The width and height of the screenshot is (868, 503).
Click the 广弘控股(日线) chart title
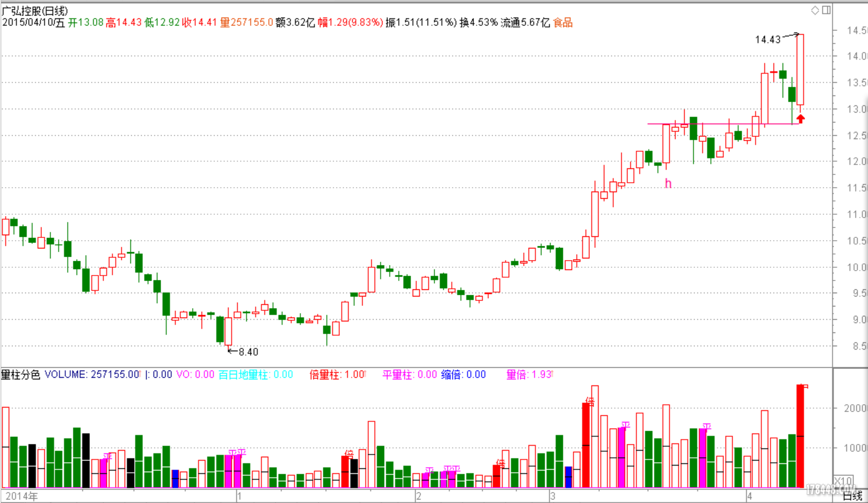pyautogui.click(x=35, y=10)
